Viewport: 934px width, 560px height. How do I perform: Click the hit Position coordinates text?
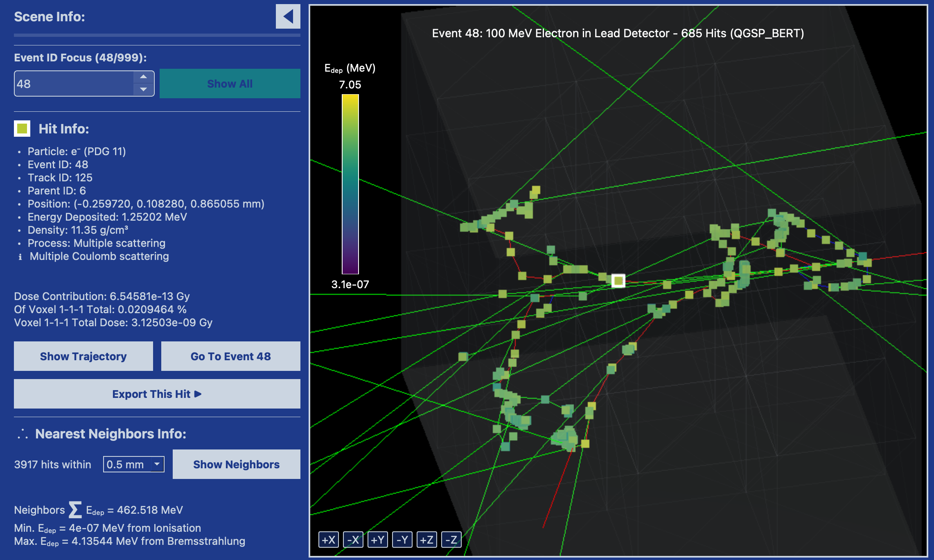[x=146, y=204]
